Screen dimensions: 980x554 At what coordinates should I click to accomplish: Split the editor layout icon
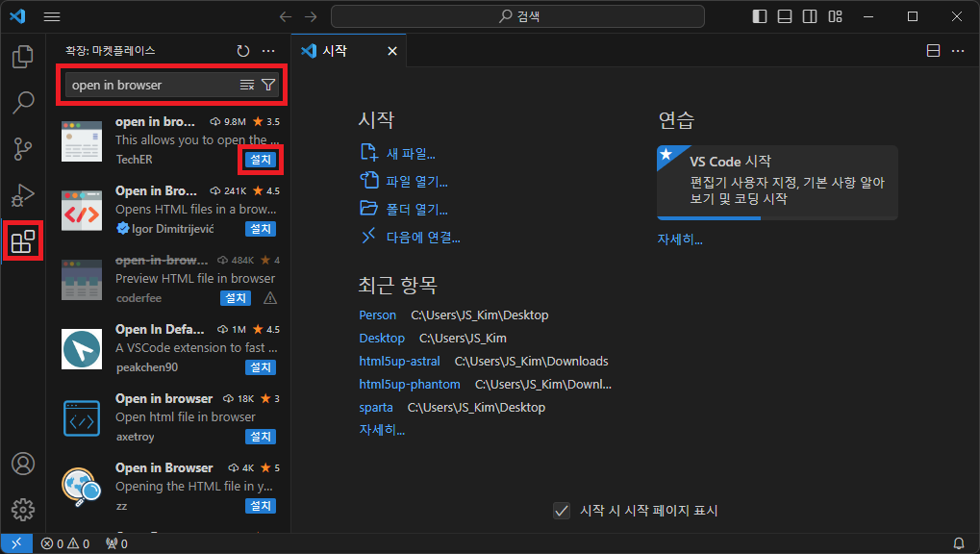pos(933,51)
